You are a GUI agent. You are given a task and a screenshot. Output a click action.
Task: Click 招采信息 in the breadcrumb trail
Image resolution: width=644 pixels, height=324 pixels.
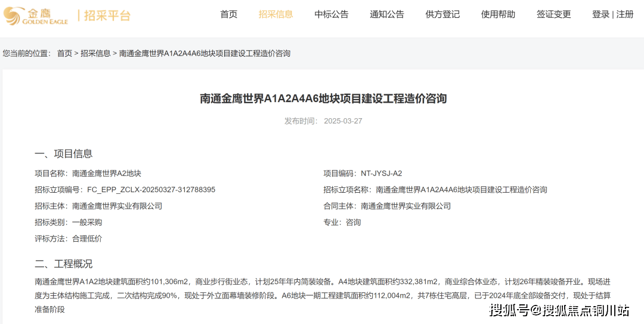coord(95,54)
